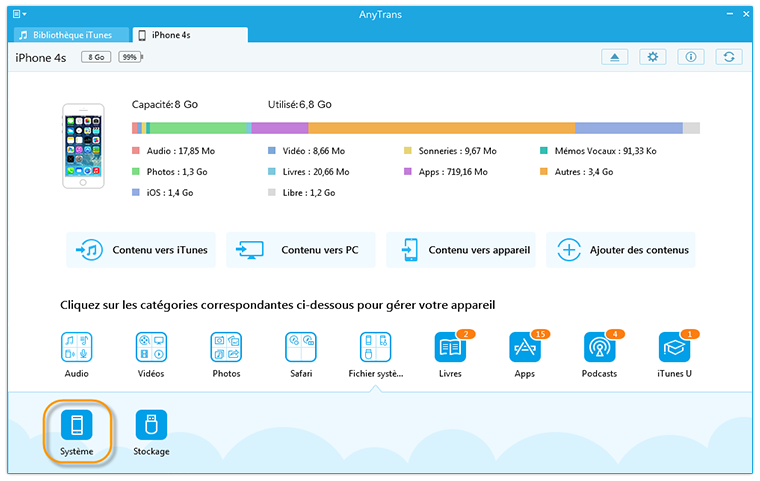Refresh device with the sync icon
760x481 pixels.
(x=729, y=57)
